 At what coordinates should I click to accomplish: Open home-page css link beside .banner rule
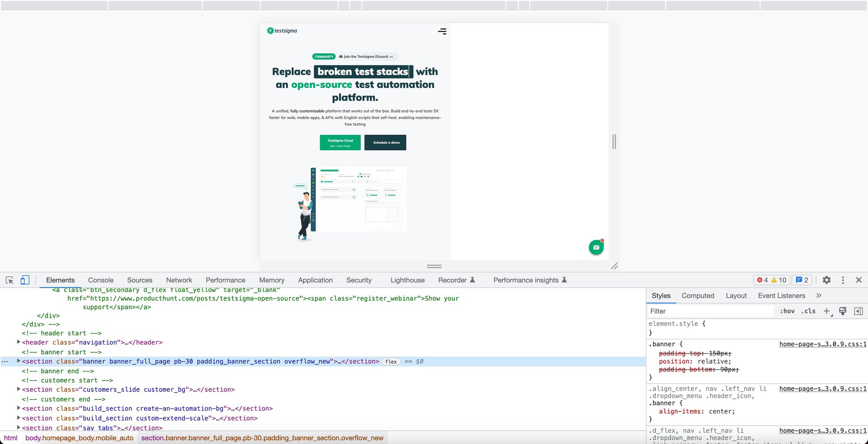pyautogui.click(x=823, y=344)
